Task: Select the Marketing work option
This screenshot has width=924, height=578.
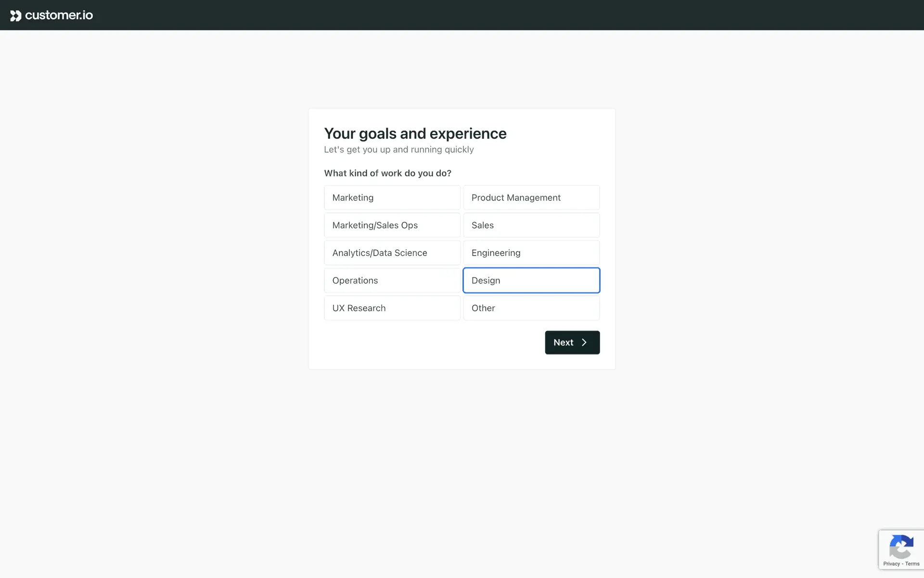Action: point(392,197)
